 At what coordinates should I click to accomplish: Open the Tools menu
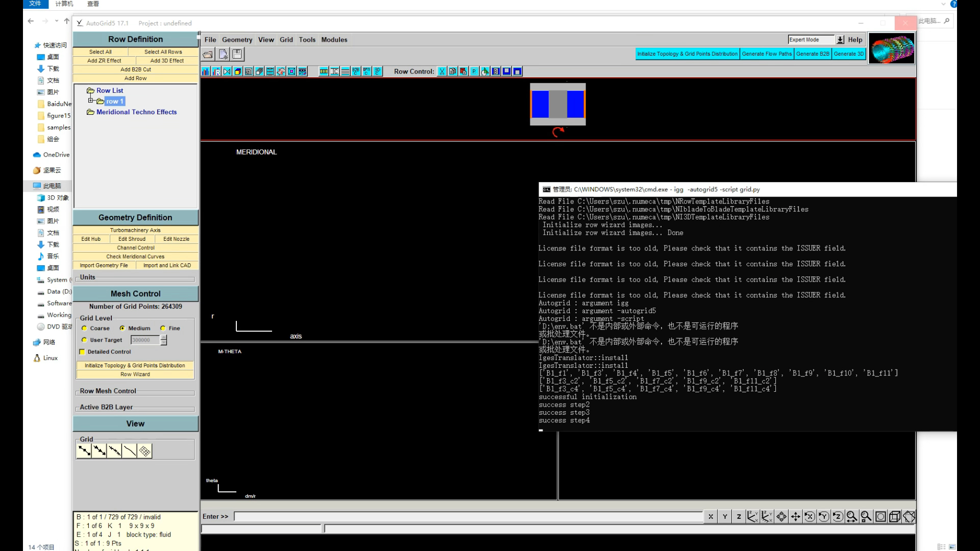click(307, 40)
